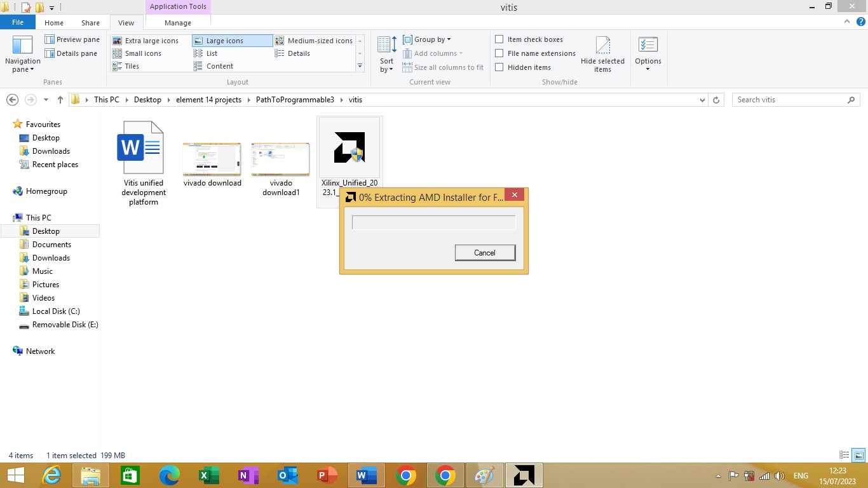Open the Group by dropdown
The height and width of the screenshot is (488, 868).
[x=427, y=39]
